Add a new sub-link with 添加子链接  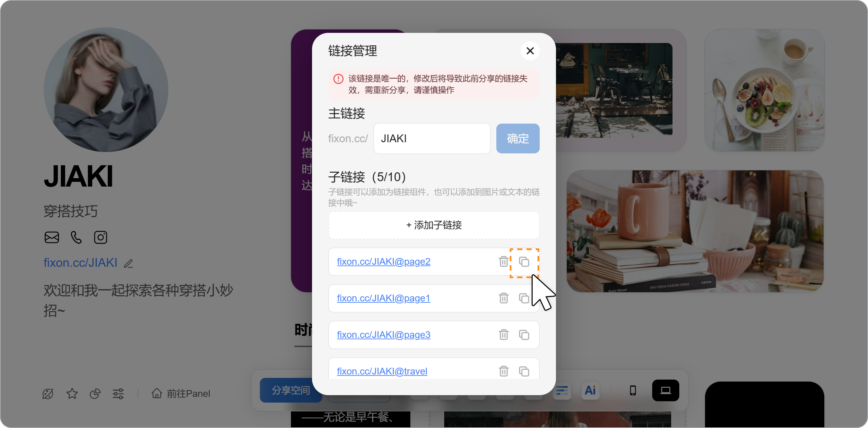tap(434, 225)
